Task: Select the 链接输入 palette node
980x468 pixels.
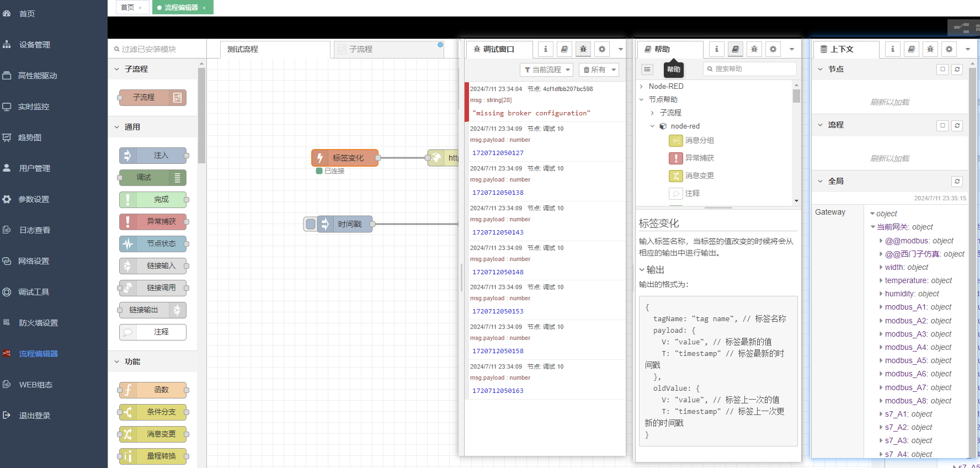Action: (x=153, y=266)
